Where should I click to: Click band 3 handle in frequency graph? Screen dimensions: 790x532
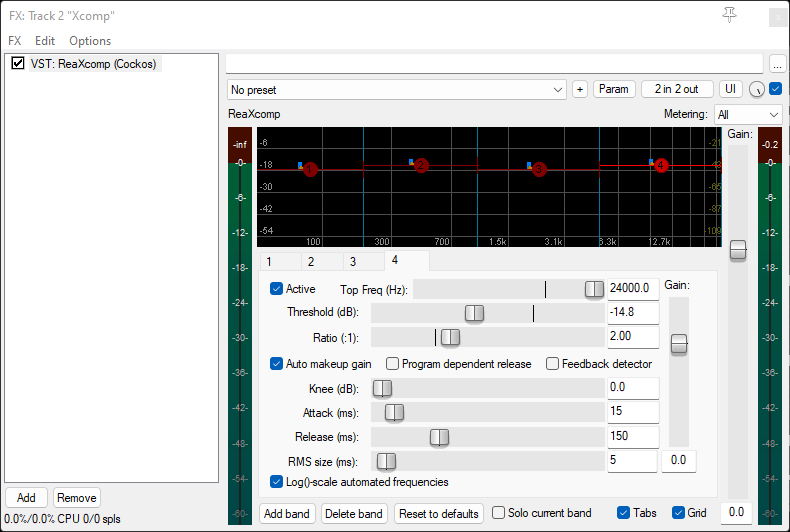(x=539, y=169)
